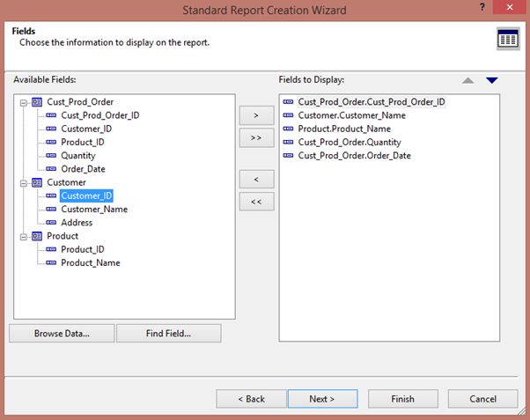Select Cust_Prod_Order.Quantity in Fields to Display

click(350, 142)
